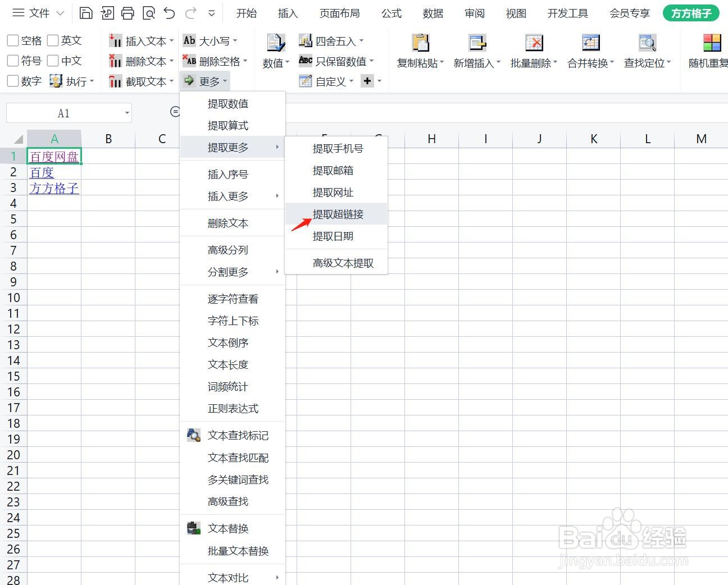This screenshot has width=728, height=585.
Task: Open the 插入文本 tool
Action: coord(141,41)
